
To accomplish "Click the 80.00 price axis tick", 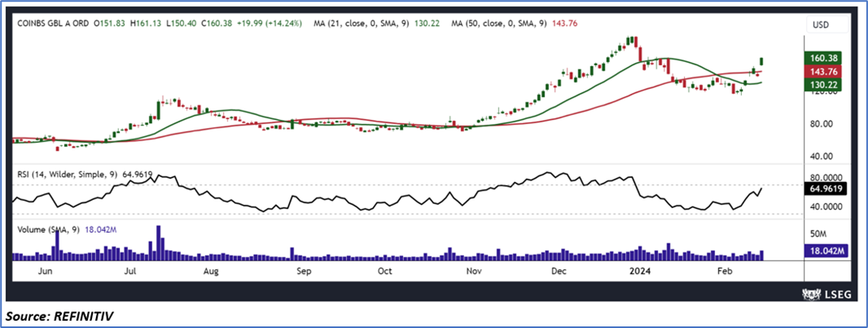I will 823,124.
